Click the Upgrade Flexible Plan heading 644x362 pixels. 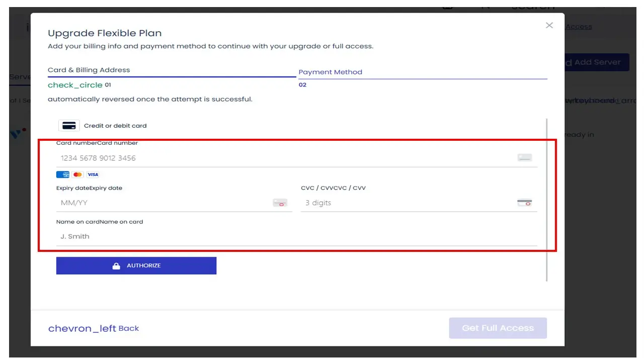[x=105, y=33]
